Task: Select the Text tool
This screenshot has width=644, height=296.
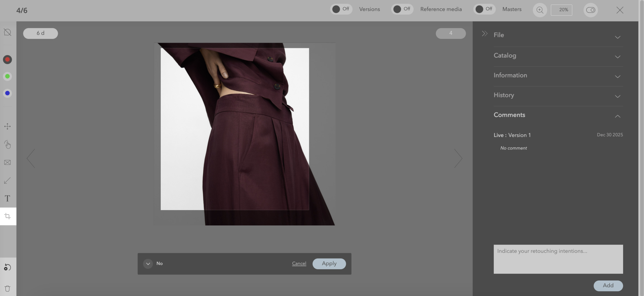Action: click(8, 198)
